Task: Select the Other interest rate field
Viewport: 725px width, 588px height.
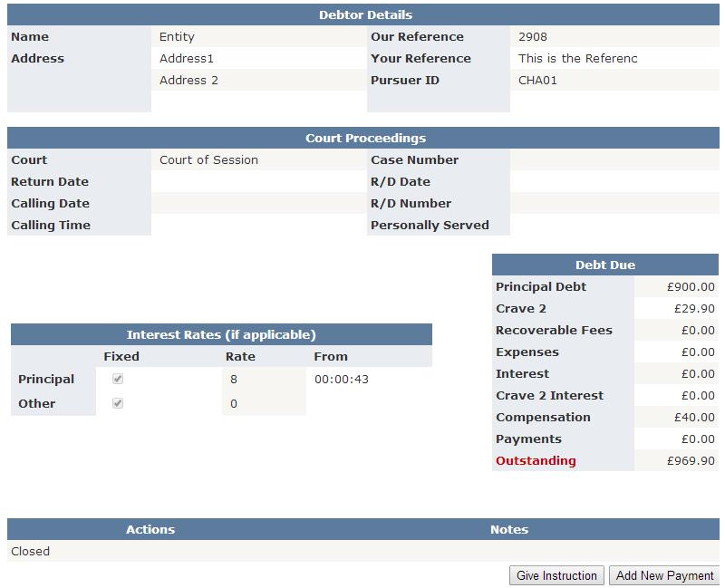Action: (263, 404)
